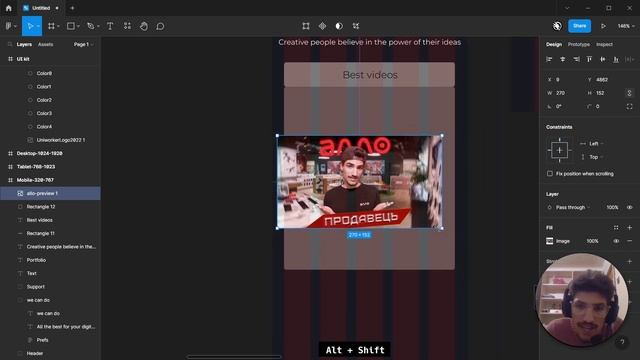This screenshot has height=360, width=640.
Task: Open the Resources tool
Action: (x=127, y=26)
